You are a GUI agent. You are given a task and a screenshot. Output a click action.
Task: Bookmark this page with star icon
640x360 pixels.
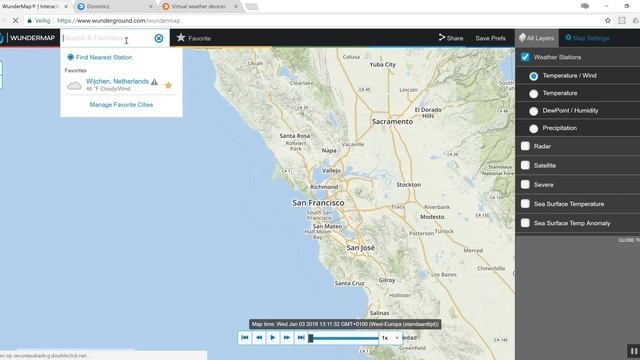(x=608, y=20)
